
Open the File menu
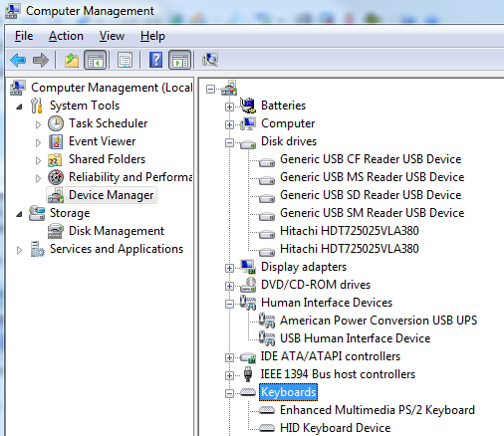24,36
